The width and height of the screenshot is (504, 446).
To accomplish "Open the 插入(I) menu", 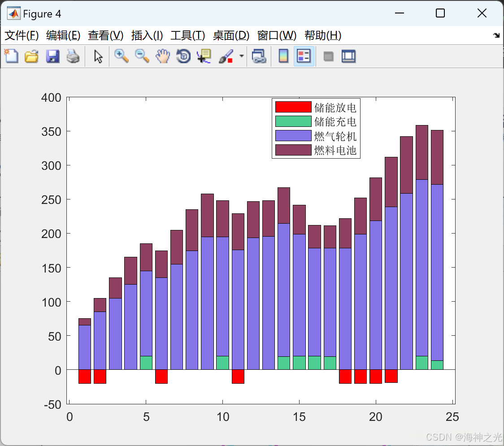I will 147,35.
